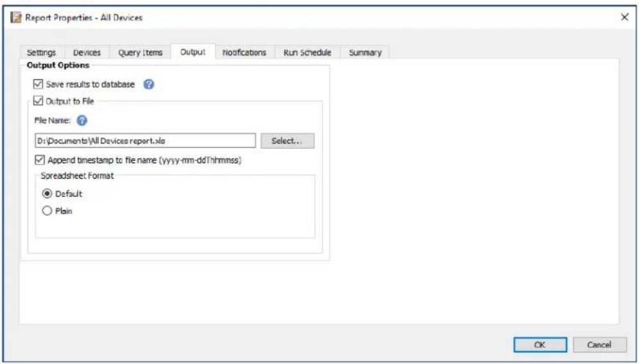This screenshot has width=639, height=364.
Task: Close the Report Properties dialog
Action: (x=624, y=17)
